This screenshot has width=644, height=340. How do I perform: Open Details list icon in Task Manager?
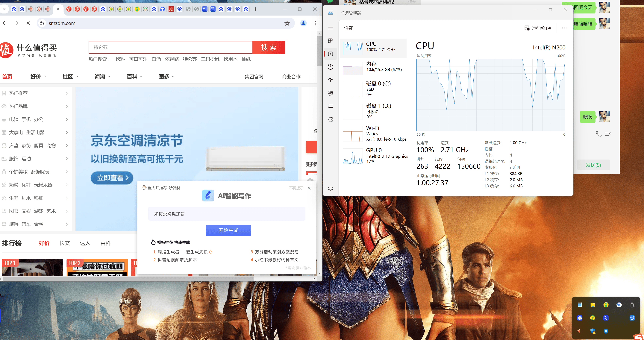point(331,106)
